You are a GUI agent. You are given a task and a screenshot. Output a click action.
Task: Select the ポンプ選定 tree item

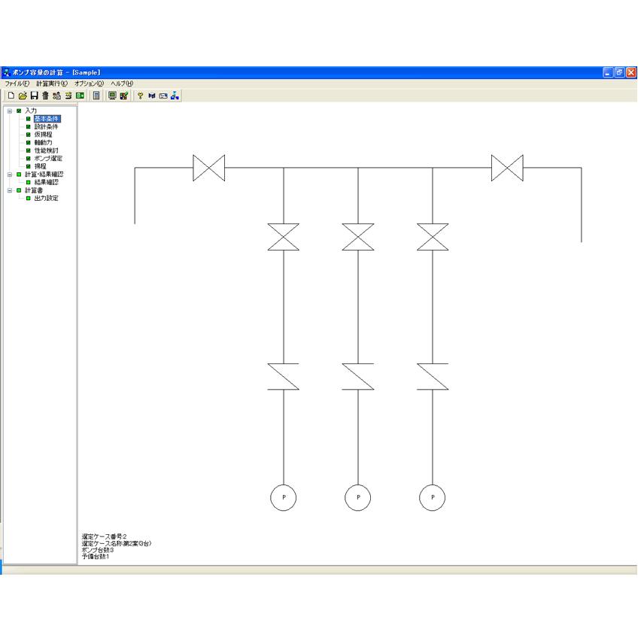coord(48,159)
